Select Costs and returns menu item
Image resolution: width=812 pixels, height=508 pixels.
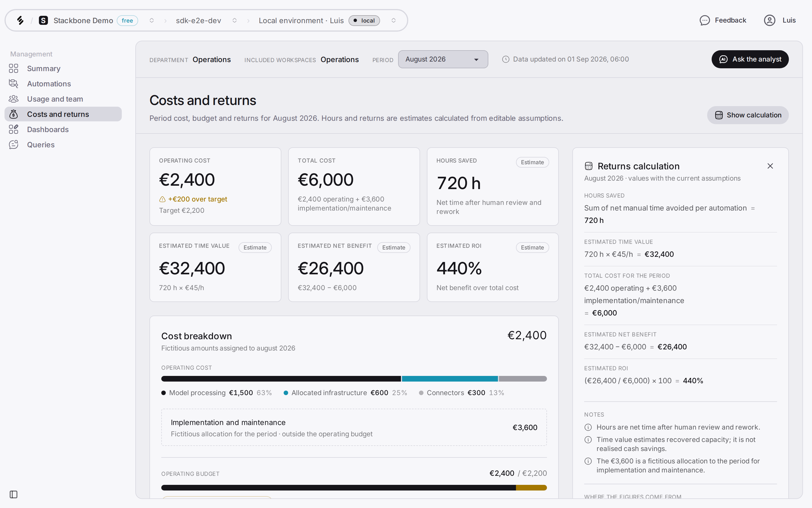click(63, 114)
